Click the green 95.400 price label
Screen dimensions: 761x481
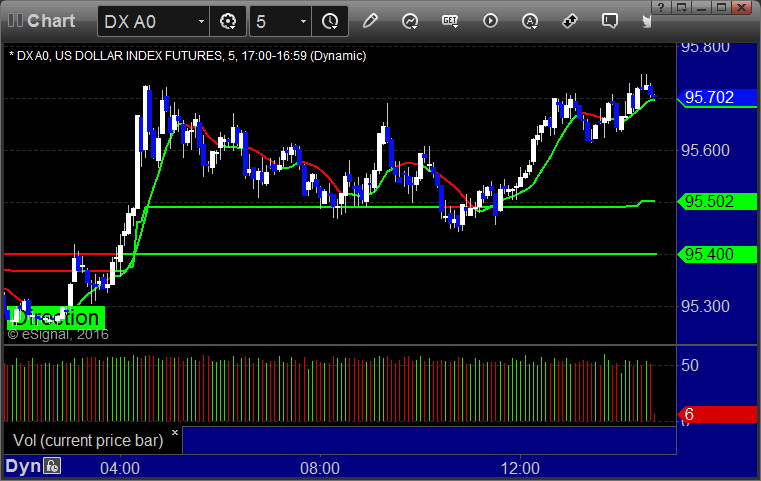click(x=718, y=254)
